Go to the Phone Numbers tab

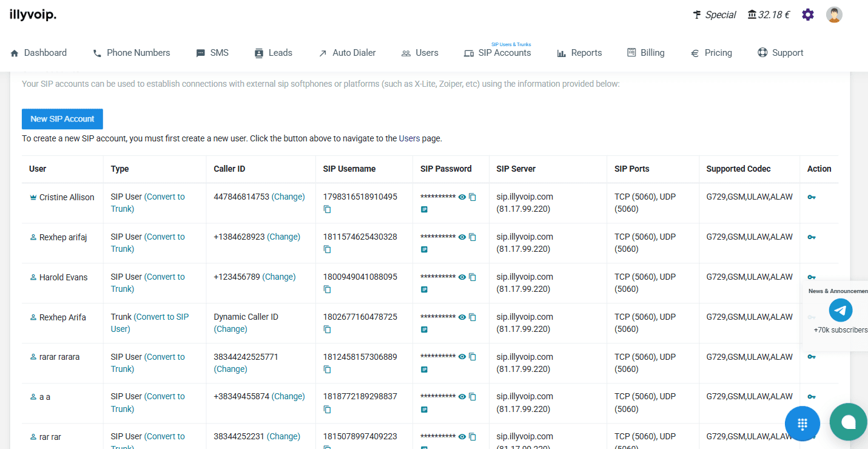[x=131, y=53]
